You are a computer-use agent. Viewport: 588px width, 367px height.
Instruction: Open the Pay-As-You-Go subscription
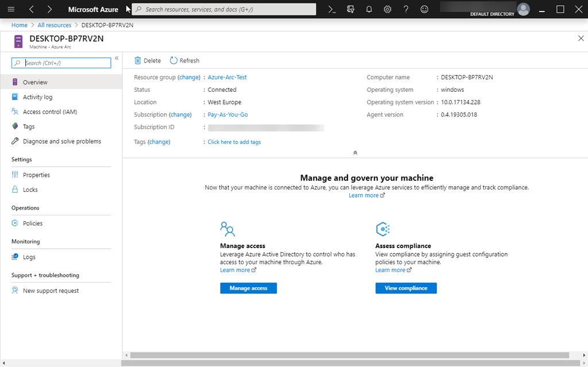(227, 114)
